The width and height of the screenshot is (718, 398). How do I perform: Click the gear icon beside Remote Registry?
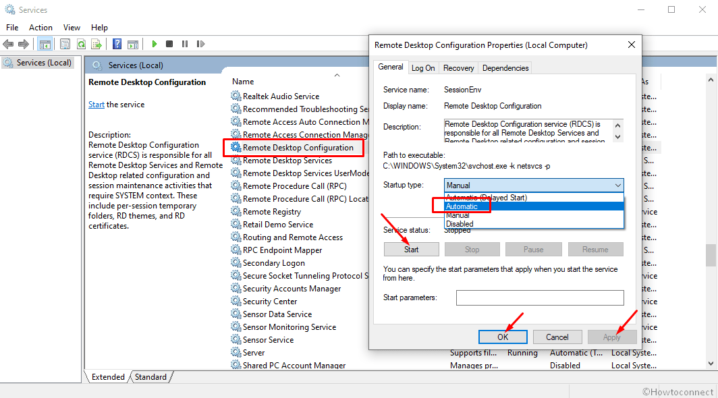pos(236,211)
